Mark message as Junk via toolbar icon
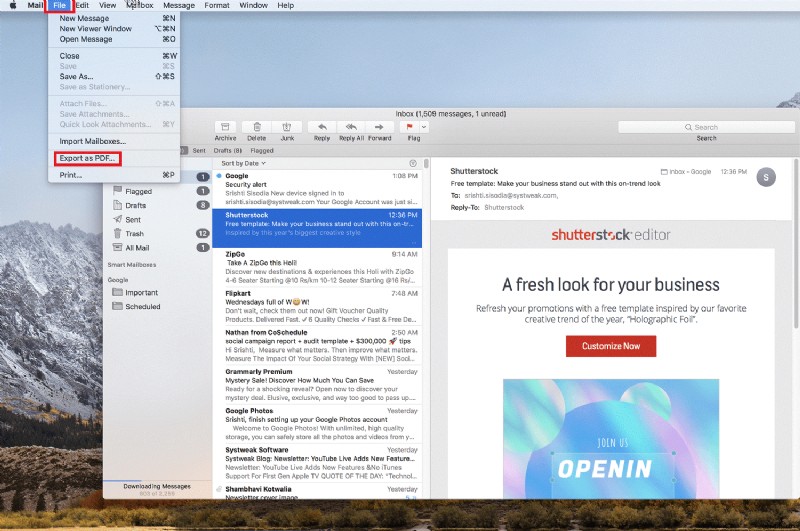Screen dimensions: 800x531 point(287,127)
